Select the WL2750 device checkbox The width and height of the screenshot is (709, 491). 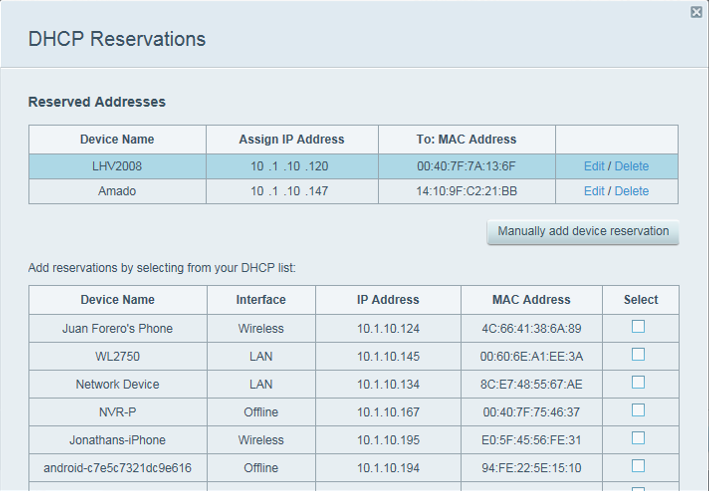point(638,355)
